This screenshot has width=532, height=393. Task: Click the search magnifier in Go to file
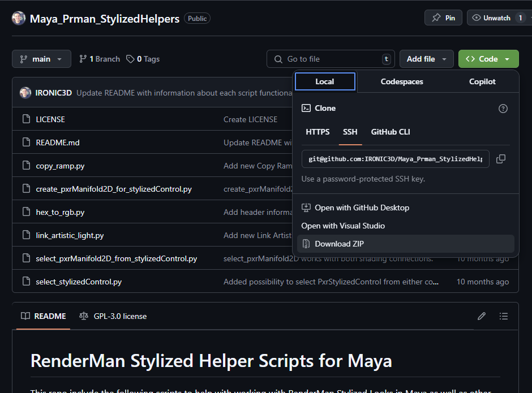click(x=278, y=59)
